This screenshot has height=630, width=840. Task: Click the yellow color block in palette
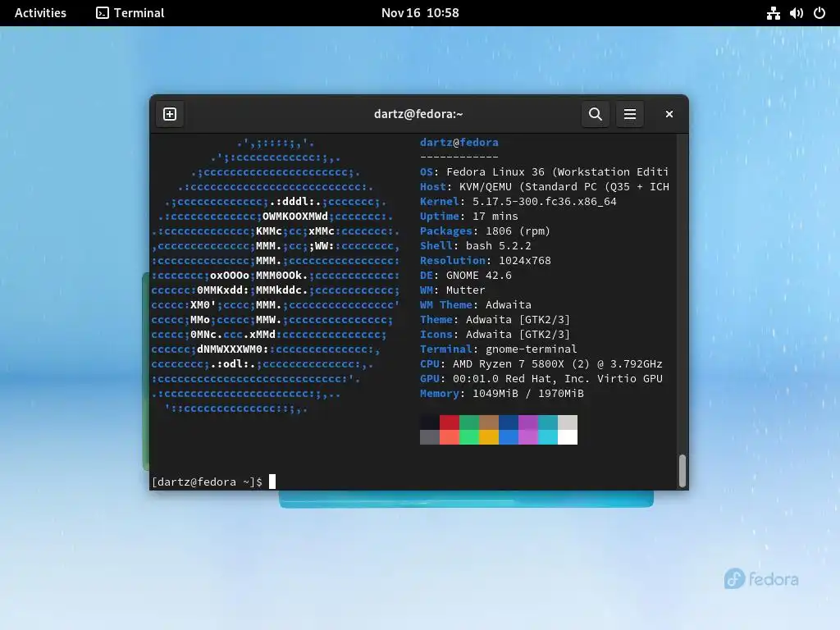coord(489,437)
